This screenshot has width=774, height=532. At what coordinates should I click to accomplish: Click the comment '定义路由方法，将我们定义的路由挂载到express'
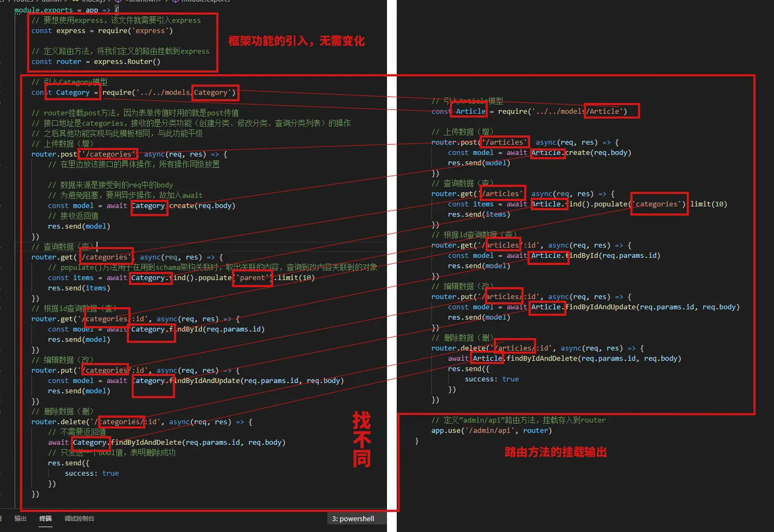[x=121, y=51]
